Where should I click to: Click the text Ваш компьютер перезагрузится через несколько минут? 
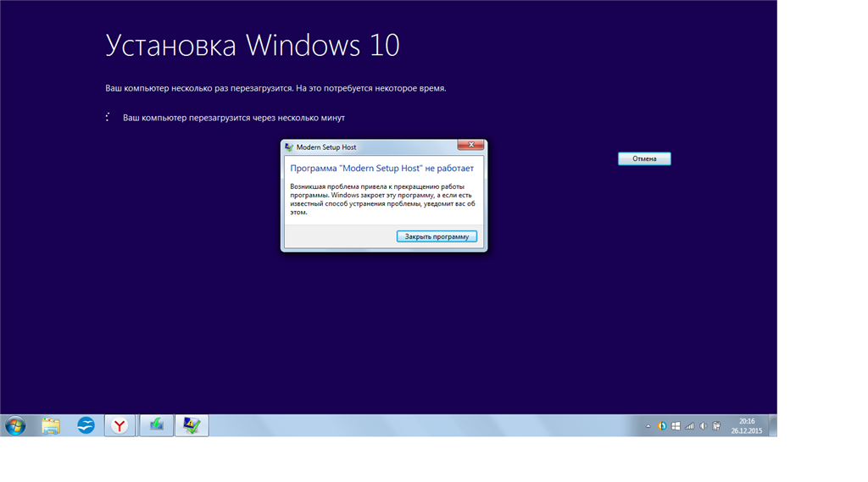click(234, 118)
